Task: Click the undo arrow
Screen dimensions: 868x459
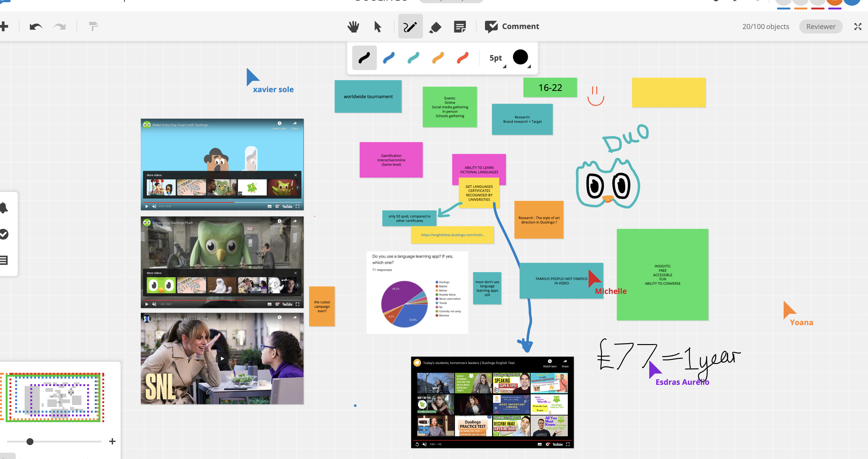Action: point(36,27)
